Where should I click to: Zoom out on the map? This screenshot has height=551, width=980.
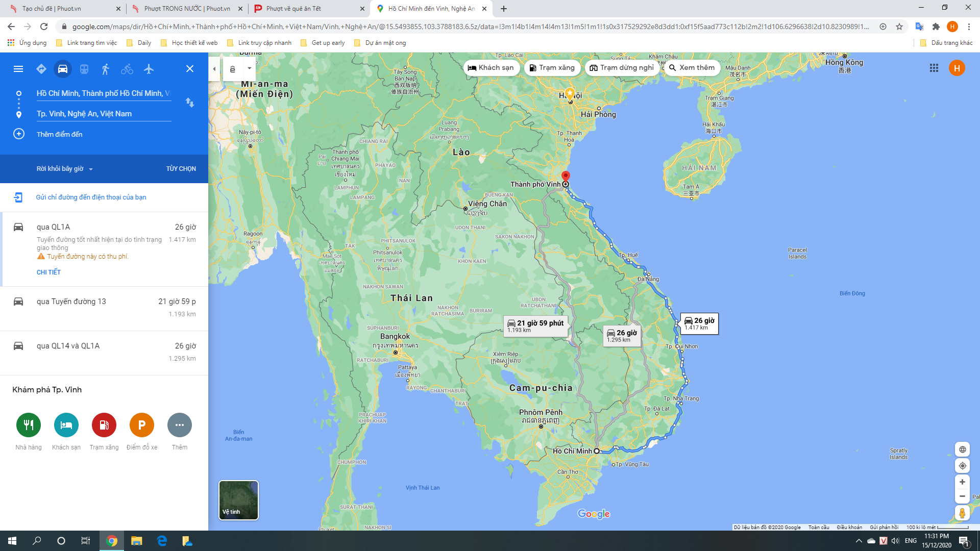962,496
